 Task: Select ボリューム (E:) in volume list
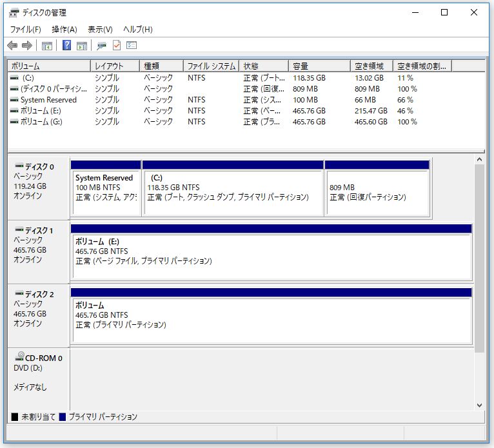41,111
